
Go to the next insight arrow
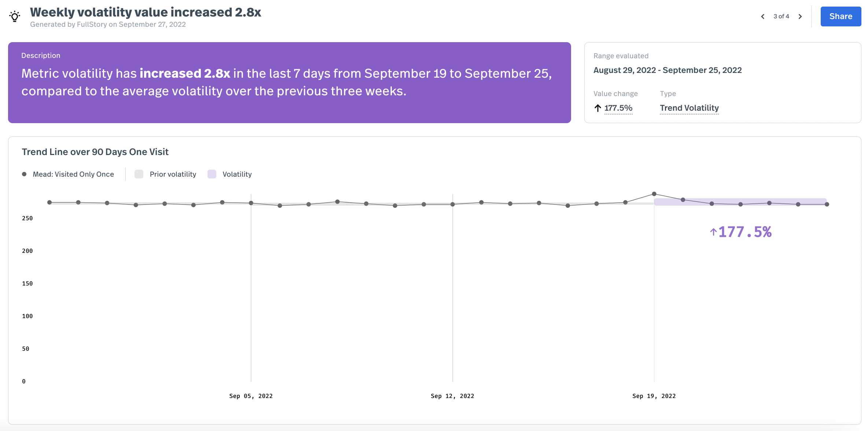800,16
